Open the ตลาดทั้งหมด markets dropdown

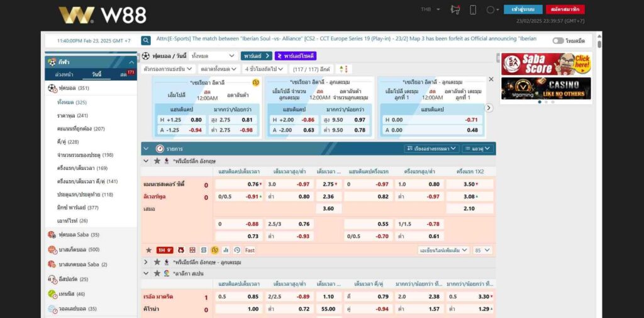(219, 69)
